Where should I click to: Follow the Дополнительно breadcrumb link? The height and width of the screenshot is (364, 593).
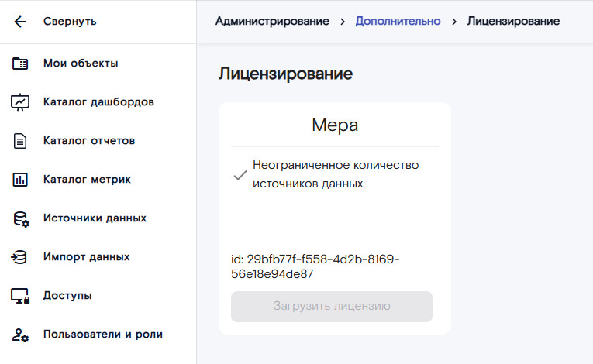click(x=398, y=22)
